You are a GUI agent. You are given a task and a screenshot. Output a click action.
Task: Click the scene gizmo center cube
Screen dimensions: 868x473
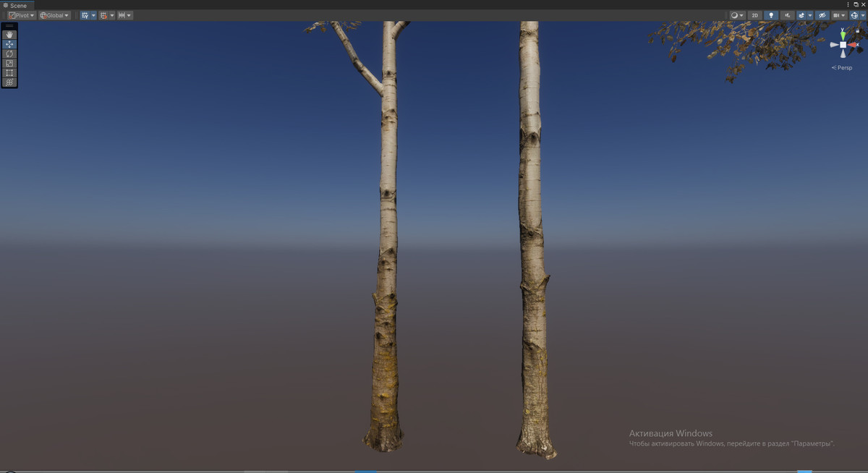[x=843, y=44]
